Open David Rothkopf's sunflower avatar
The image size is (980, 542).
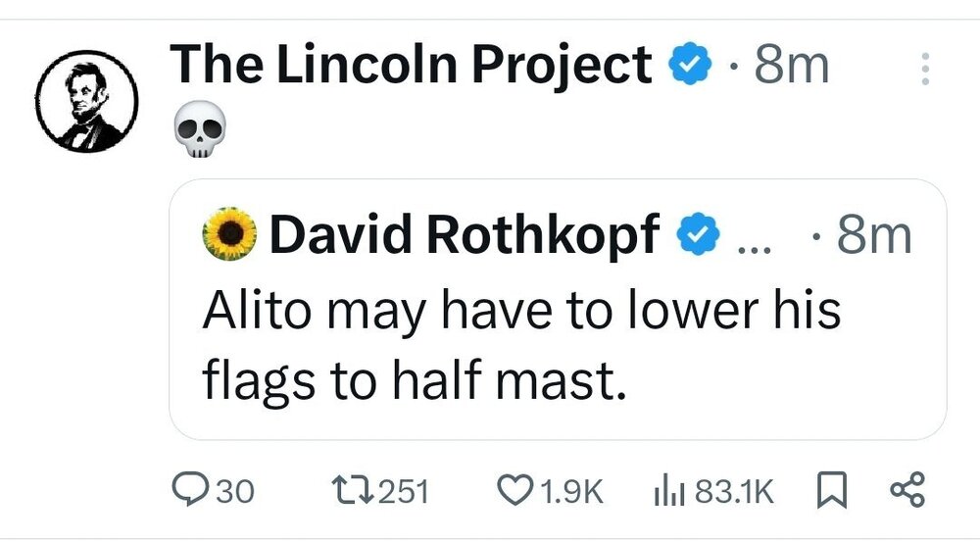pyautogui.click(x=229, y=235)
